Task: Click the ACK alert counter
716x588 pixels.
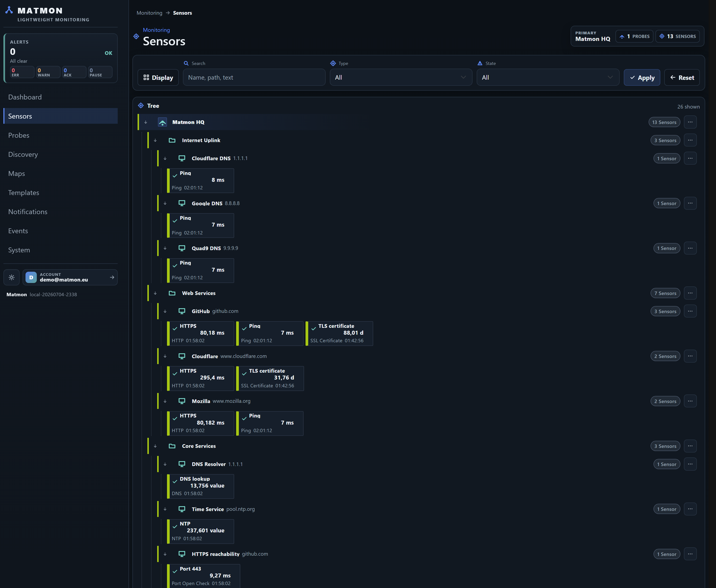Action: click(x=74, y=72)
